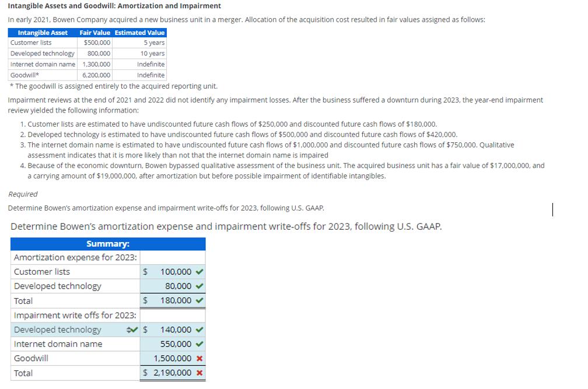Click the empty cell beside Amortization expense heading
Image resolution: width=588 pixels, height=389 pixels.
(x=173, y=257)
